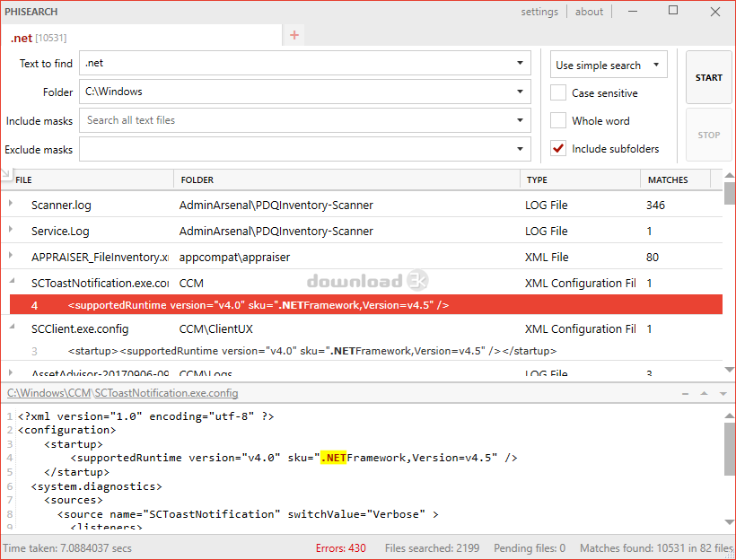Sort results by MATCHES column header
736x560 pixels.
point(668,179)
